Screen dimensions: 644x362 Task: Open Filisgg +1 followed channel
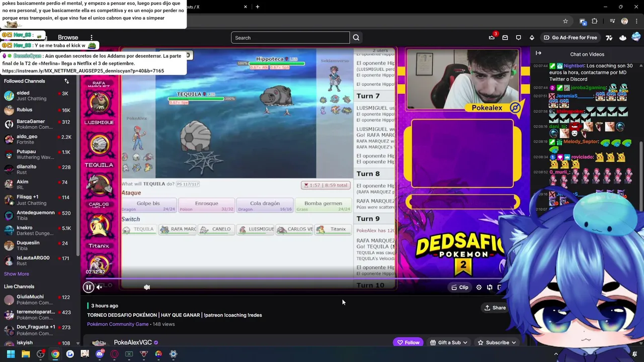coord(39,200)
